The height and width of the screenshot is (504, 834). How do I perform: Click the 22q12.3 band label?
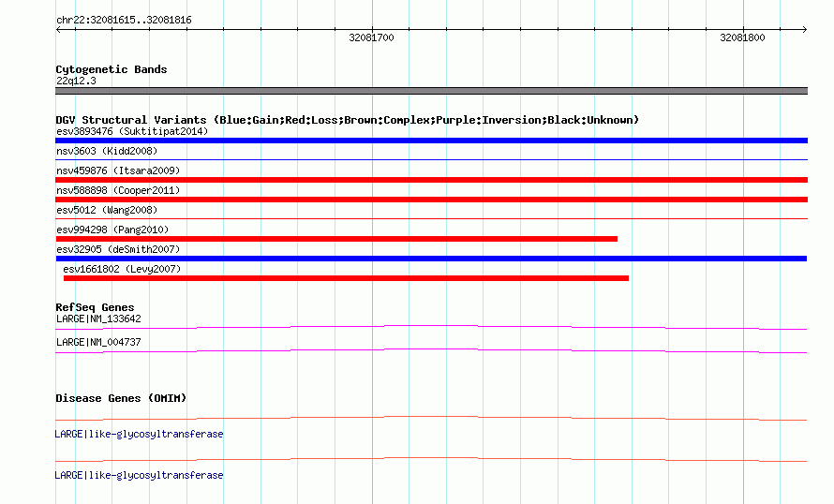76,81
